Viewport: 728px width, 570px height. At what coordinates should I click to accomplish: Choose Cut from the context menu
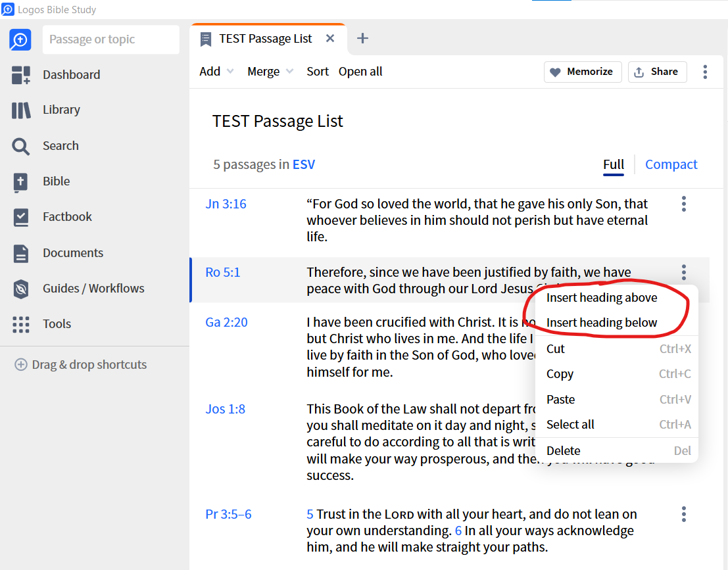617,348
